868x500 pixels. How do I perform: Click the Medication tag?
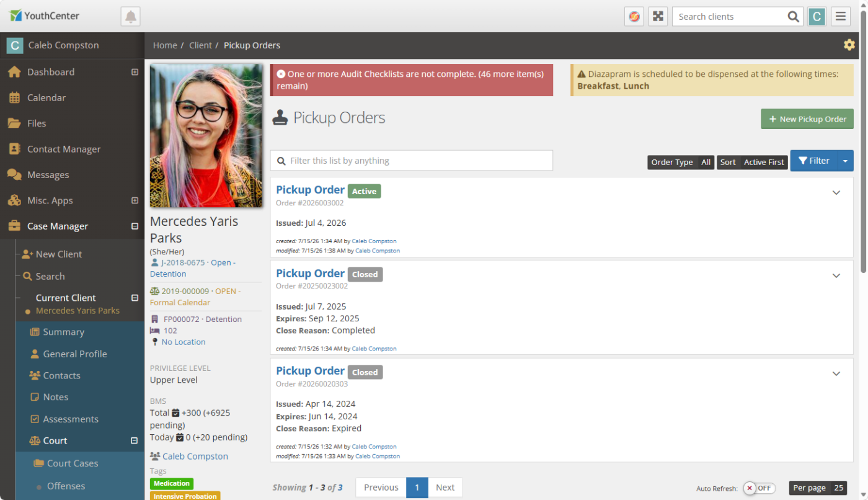[x=172, y=483]
